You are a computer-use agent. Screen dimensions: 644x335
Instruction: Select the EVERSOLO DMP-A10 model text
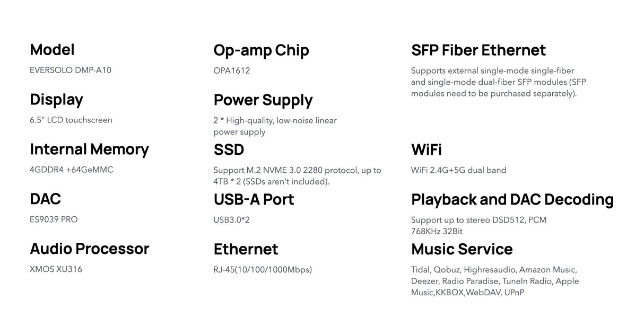(71, 70)
